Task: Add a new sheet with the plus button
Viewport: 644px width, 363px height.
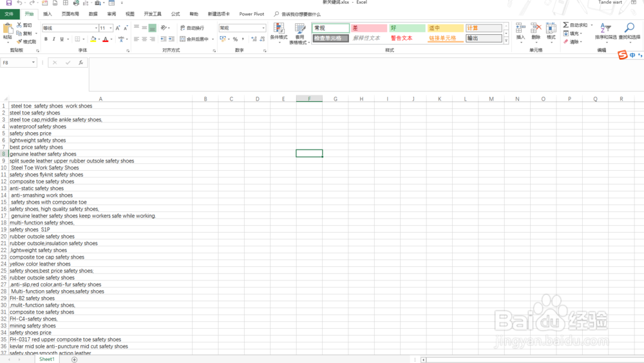Action: click(x=74, y=360)
